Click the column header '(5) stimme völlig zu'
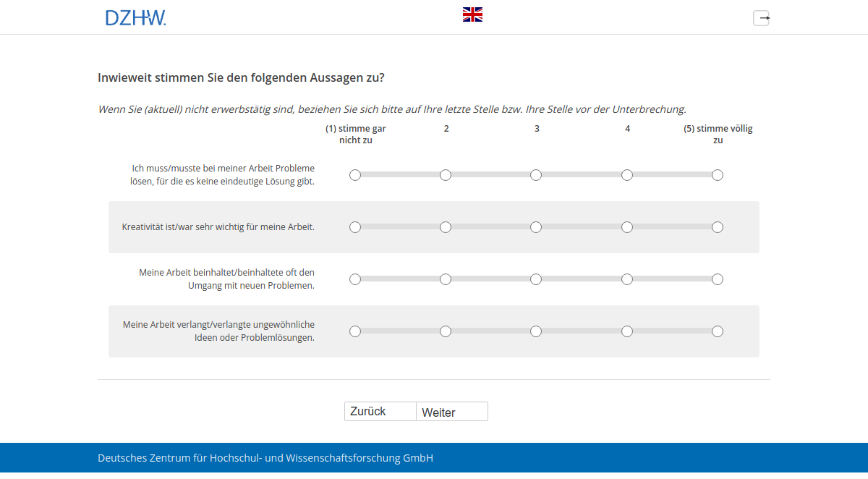868x479 pixels. (717, 134)
